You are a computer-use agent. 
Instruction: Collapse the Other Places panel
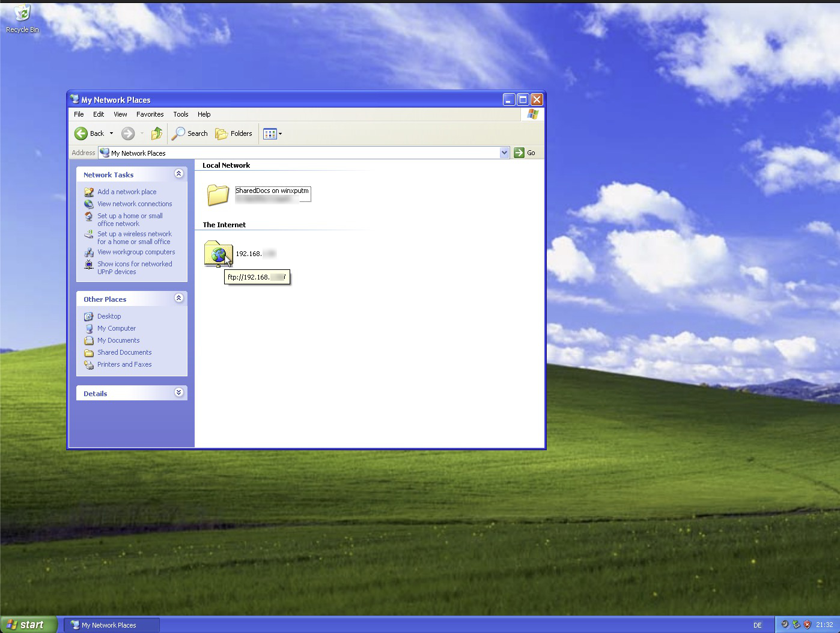(x=178, y=298)
